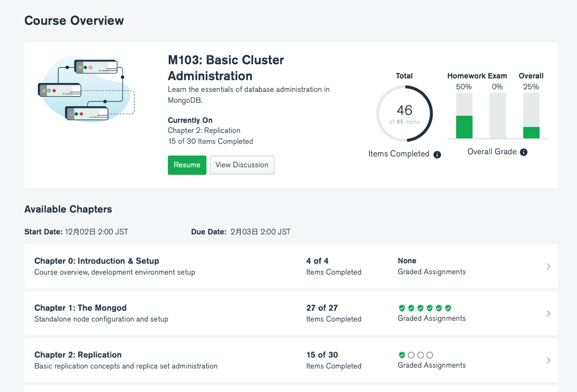Screen dimensions: 577x392
Task: Open View Discussion
Action: coord(242,165)
